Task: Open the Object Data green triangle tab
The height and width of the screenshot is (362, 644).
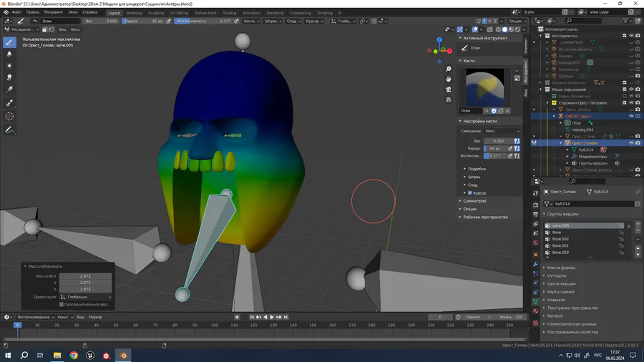Action: [535, 302]
